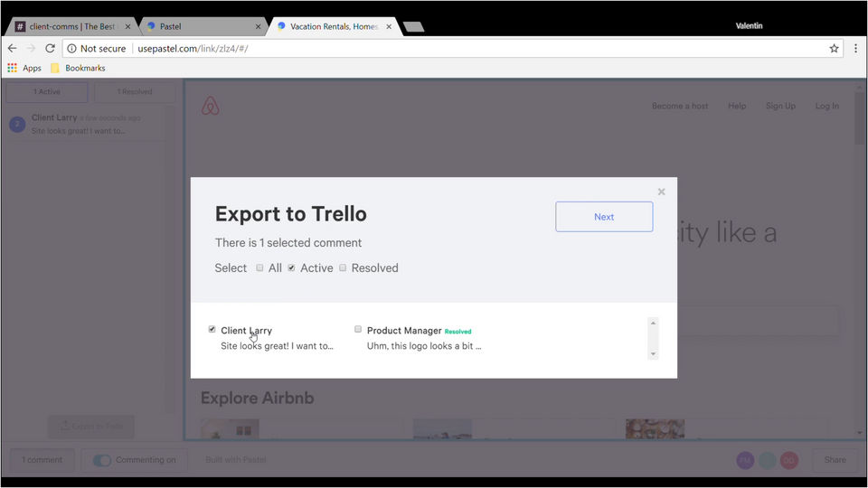The image size is (868, 488).
Task: Click the Not secure site info icon
Action: [x=71, y=49]
